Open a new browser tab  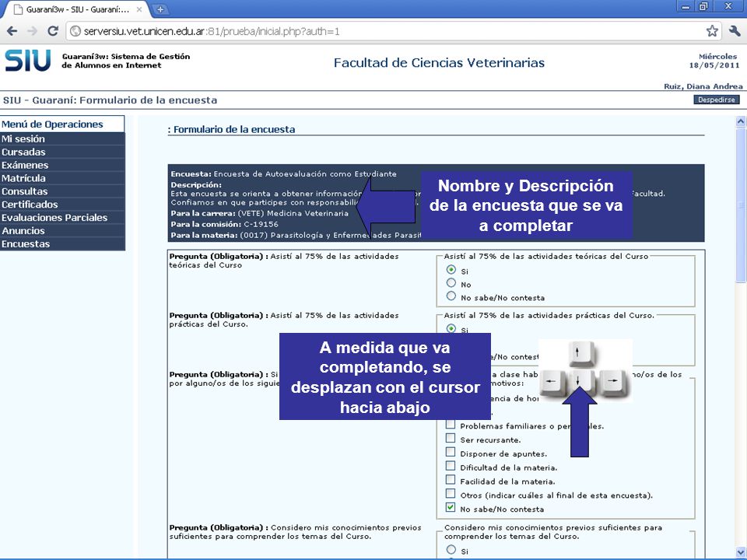160,9
